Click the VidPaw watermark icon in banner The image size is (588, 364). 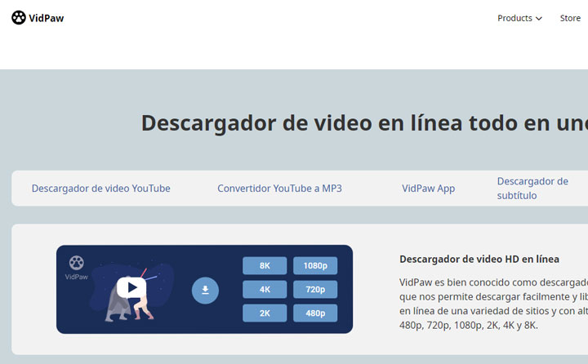tap(77, 263)
